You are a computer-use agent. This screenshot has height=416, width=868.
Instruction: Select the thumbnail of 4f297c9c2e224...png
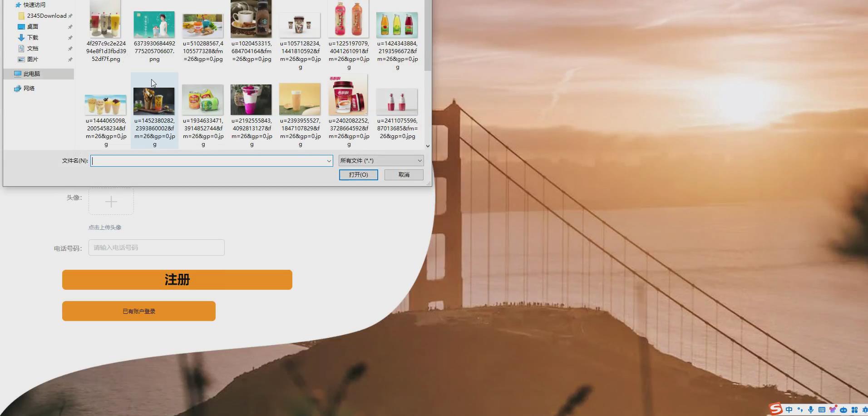[106, 19]
